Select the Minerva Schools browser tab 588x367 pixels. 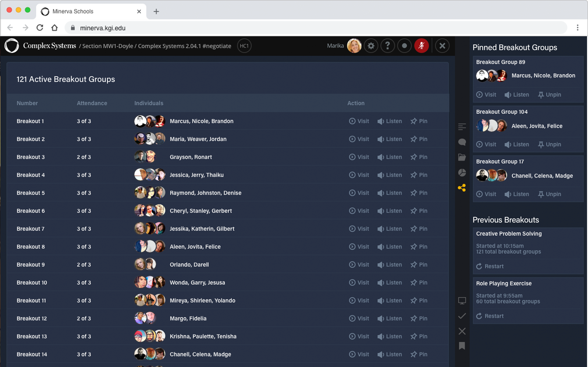91,11
